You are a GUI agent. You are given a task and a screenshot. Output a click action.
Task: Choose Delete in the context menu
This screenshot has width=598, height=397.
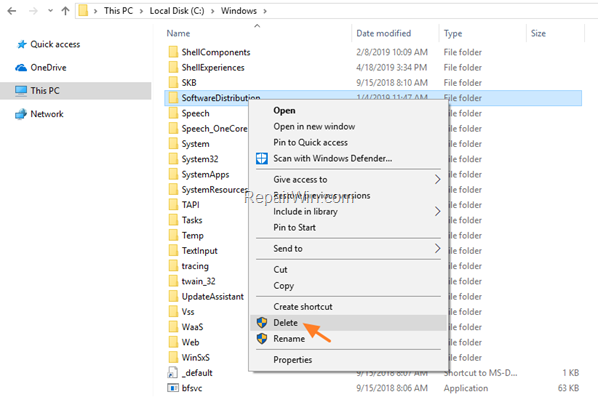click(x=348, y=323)
